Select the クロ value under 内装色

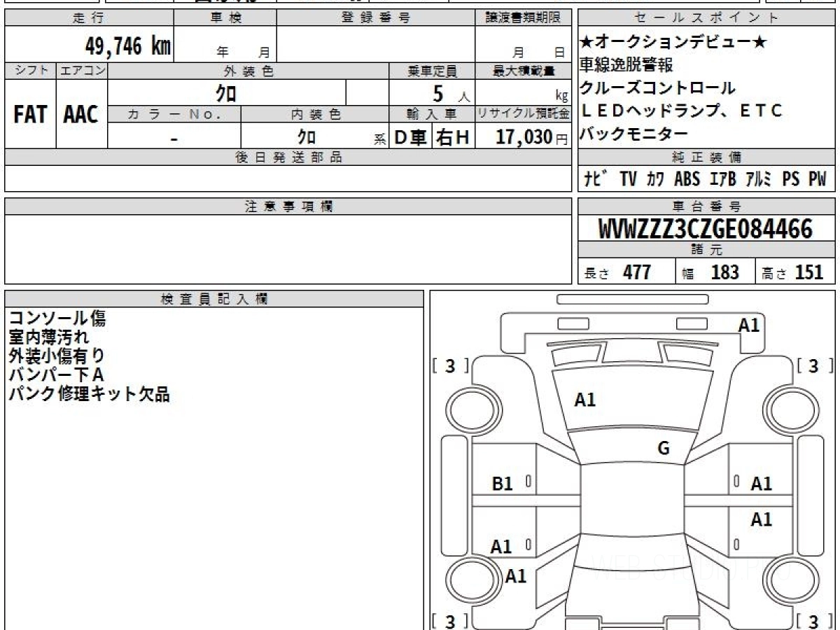pos(306,136)
